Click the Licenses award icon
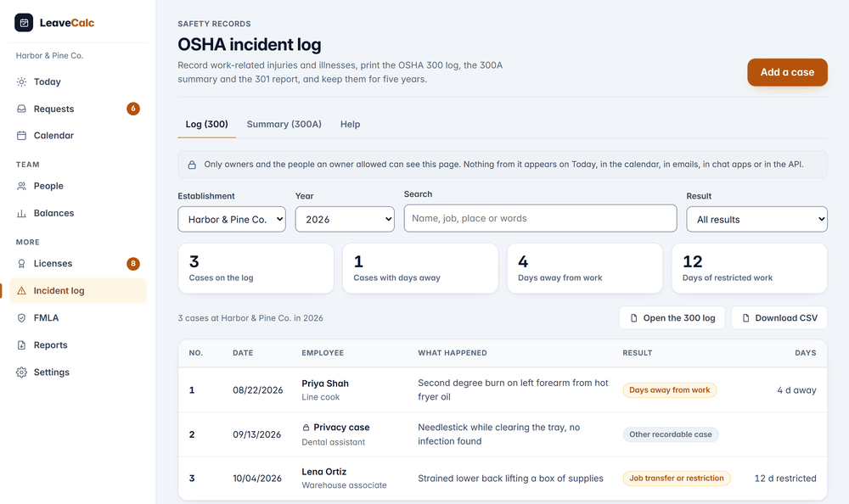The height and width of the screenshot is (504, 849). coord(22,264)
